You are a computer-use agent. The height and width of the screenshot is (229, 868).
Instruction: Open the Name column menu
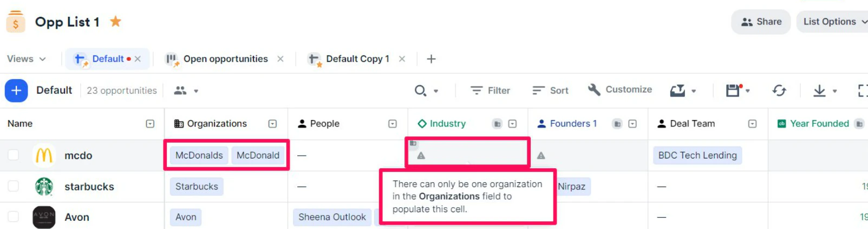[150, 124]
